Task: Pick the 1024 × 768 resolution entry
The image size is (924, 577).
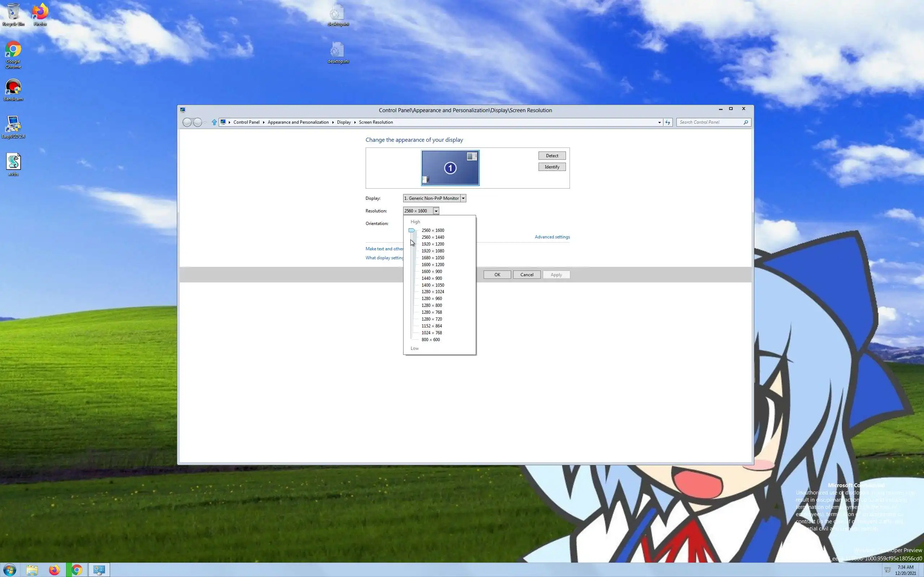Action: coord(431,333)
